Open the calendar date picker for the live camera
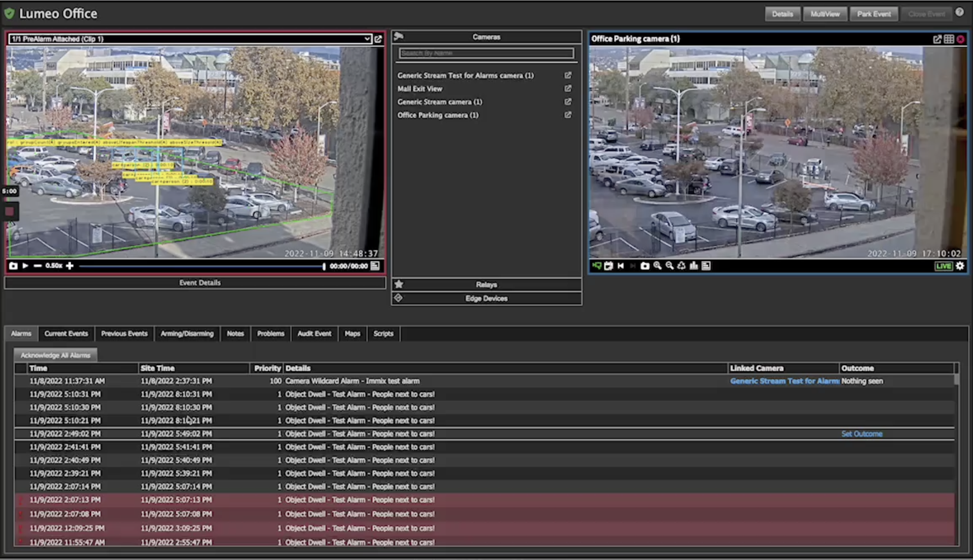Image resolution: width=973 pixels, height=560 pixels. 608,266
